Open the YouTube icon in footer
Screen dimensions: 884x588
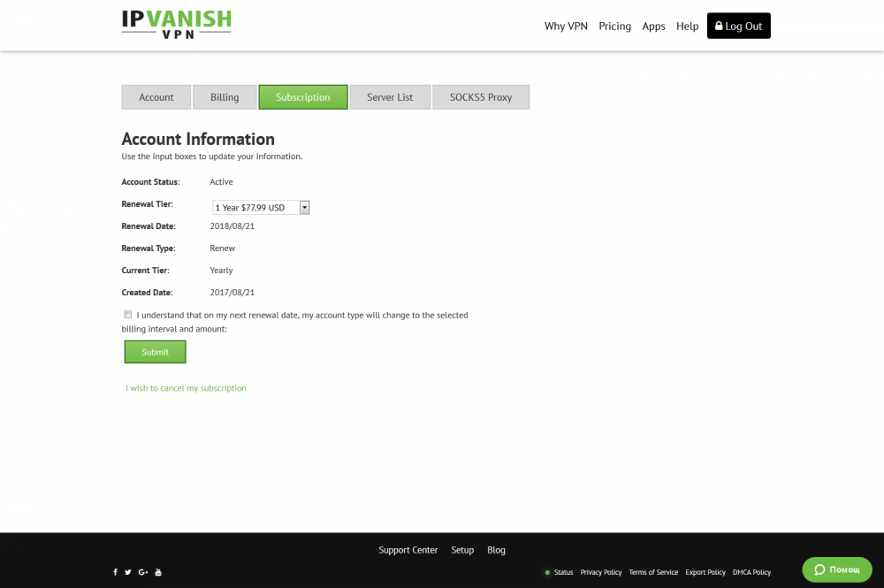(158, 572)
